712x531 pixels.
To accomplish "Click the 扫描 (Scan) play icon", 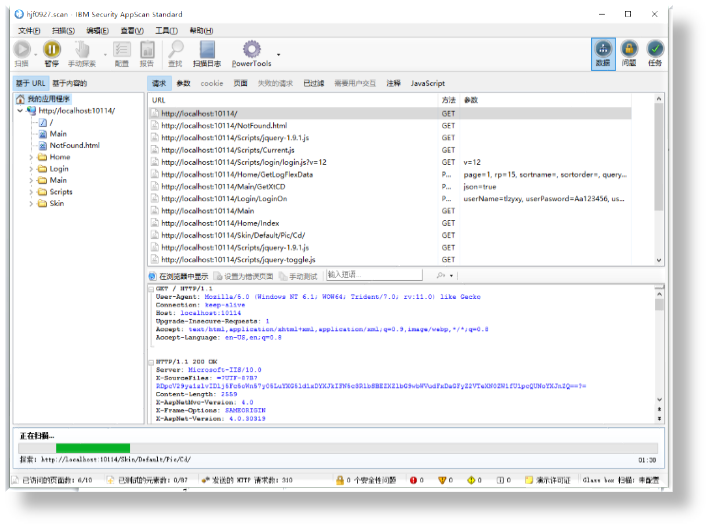I will 22,49.
